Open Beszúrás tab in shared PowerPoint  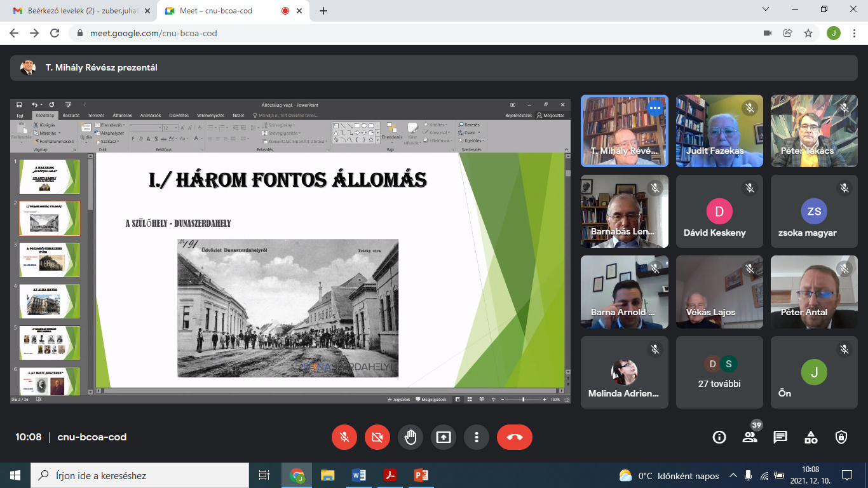point(71,115)
